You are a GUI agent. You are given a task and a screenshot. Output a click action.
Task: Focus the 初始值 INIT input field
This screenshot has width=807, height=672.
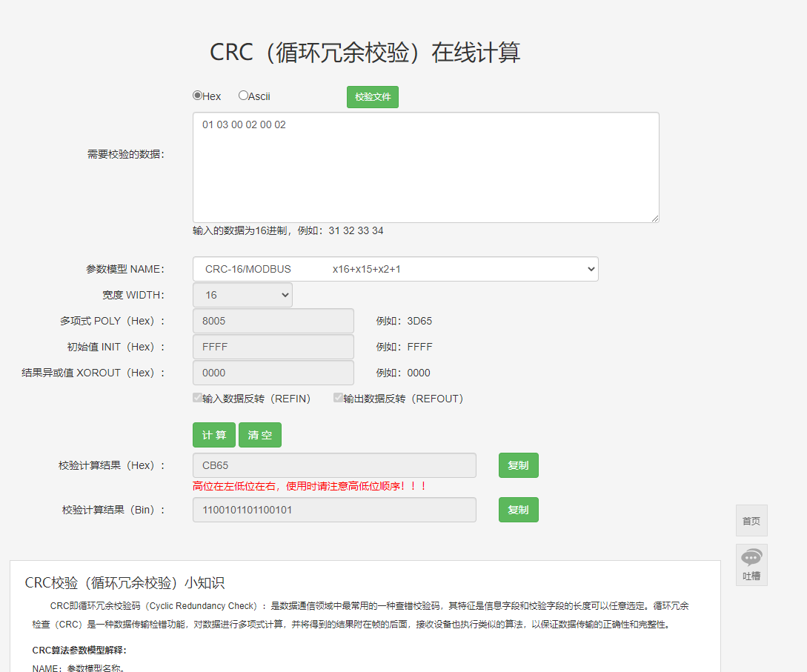pyautogui.click(x=273, y=347)
